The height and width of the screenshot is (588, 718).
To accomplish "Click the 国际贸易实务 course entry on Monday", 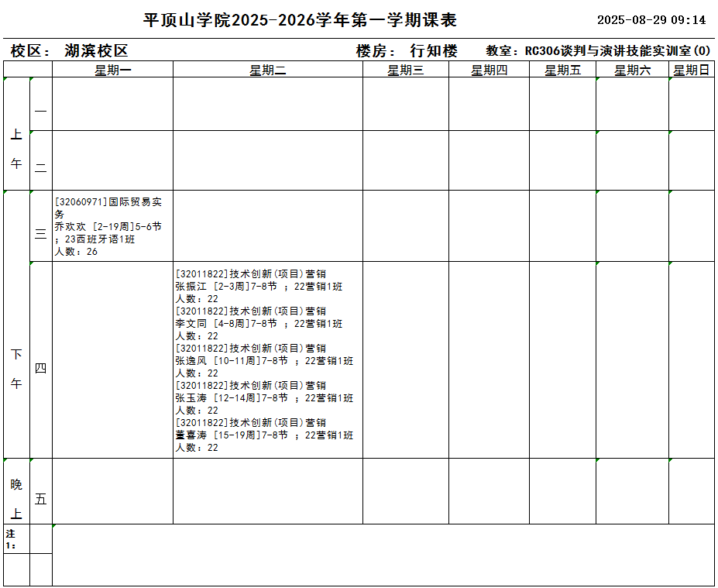I will (x=108, y=226).
